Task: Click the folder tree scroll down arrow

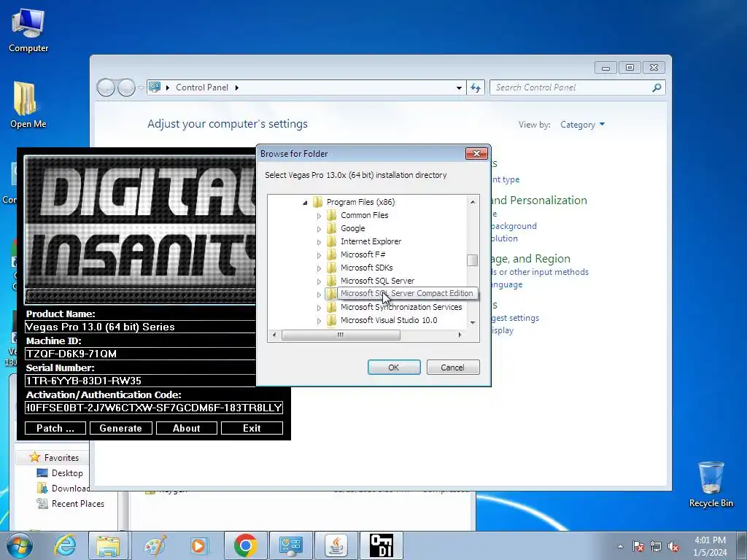Action: pyautogui.click(x=473, y=322)
